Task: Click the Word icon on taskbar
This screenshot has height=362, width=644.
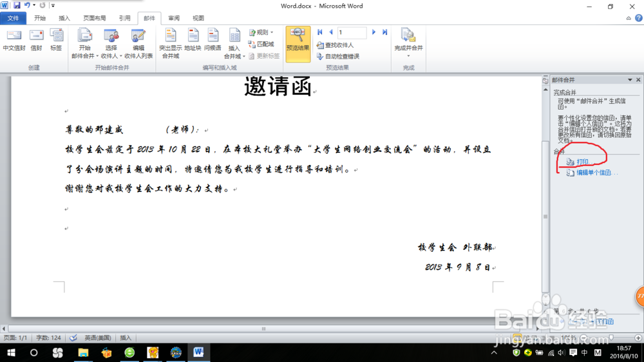Action: click(x=199, y=352)
